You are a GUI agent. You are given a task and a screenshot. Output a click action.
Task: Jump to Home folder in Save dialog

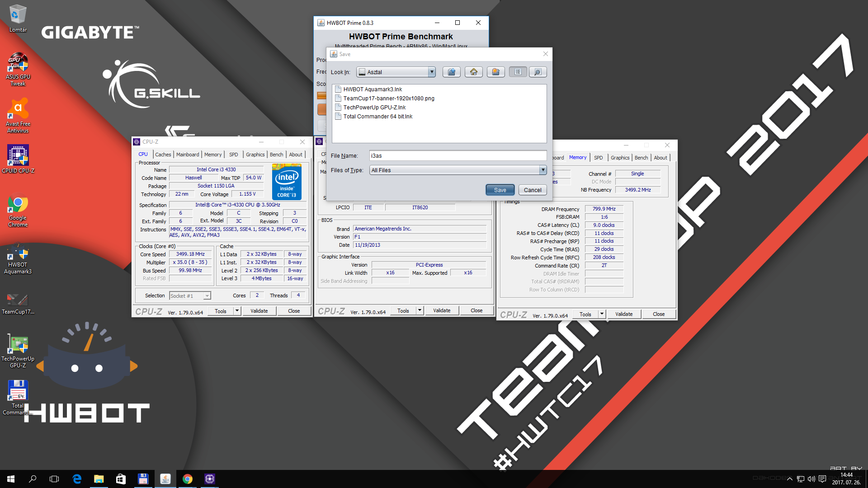(473, 72)
